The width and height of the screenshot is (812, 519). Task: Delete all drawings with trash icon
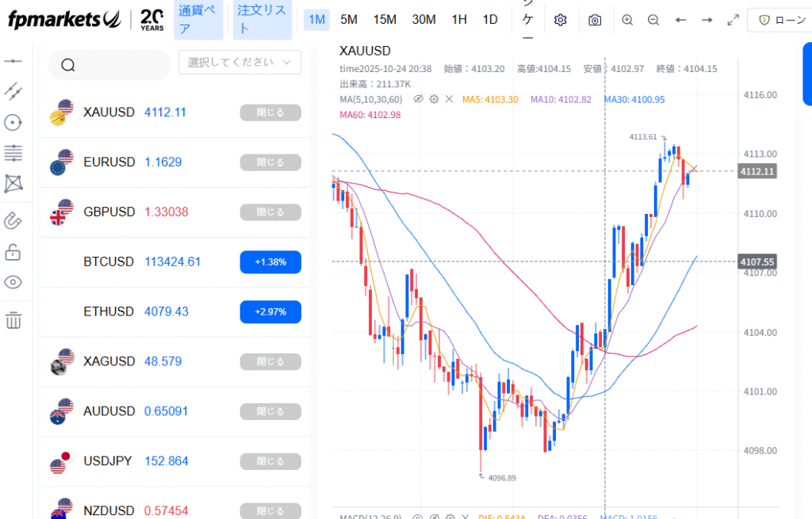pos(13,320)
